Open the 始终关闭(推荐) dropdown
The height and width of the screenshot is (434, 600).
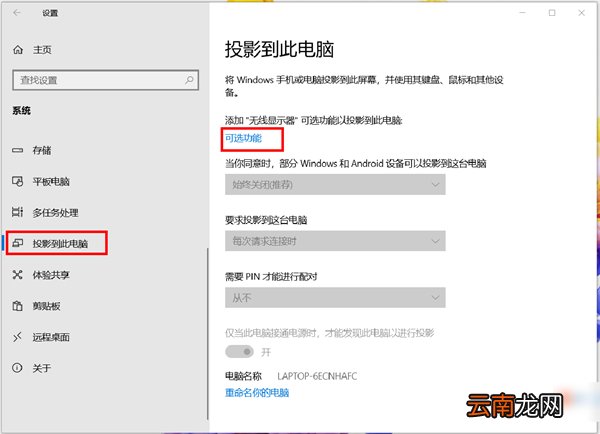[x=335, y=184]
